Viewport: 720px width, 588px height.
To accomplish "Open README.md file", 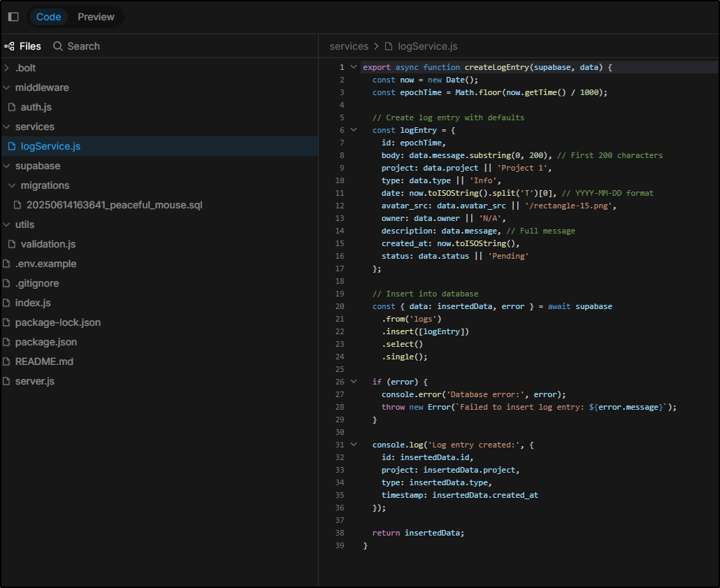I will point(160,361).
